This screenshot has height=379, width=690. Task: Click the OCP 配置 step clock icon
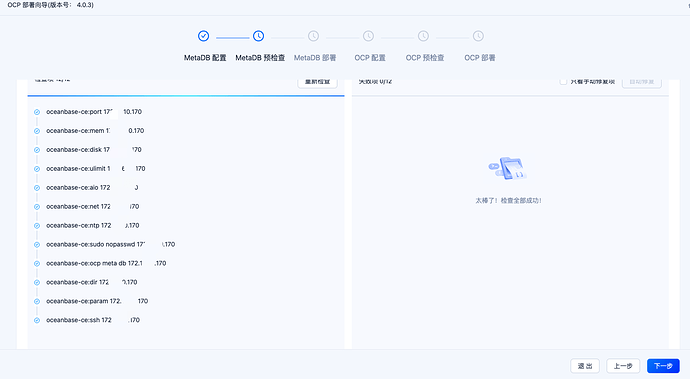click(x=368, y=36)
